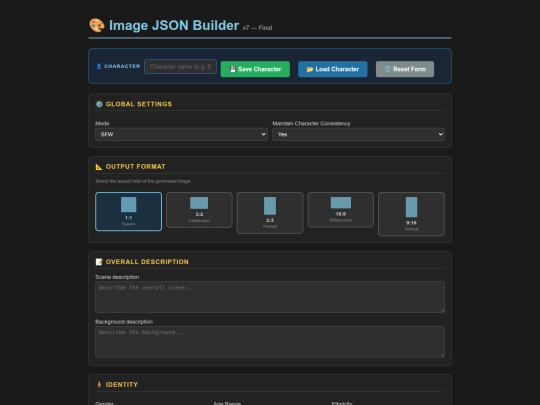Click the OUTPUT FORMAT section heading
This screenshot has height=405, width=540.
pos(136,167)
